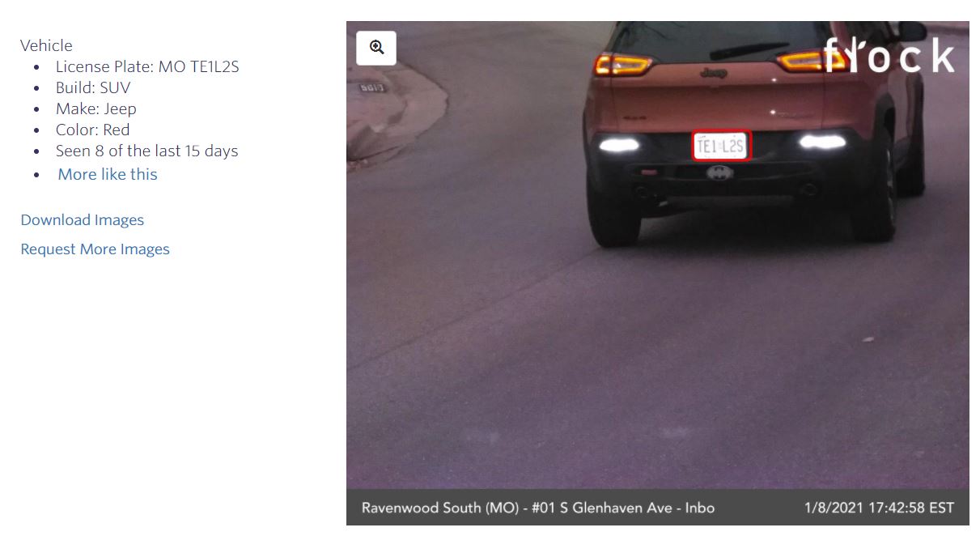Select the License Plate MO TE1L2S entry
Viewport: 980px width, 536px height.
click(147, 66)
